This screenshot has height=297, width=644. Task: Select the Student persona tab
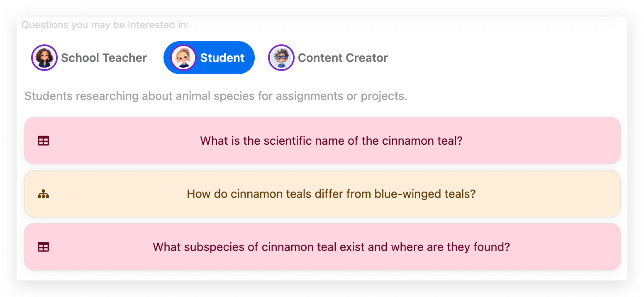point(209,58)
